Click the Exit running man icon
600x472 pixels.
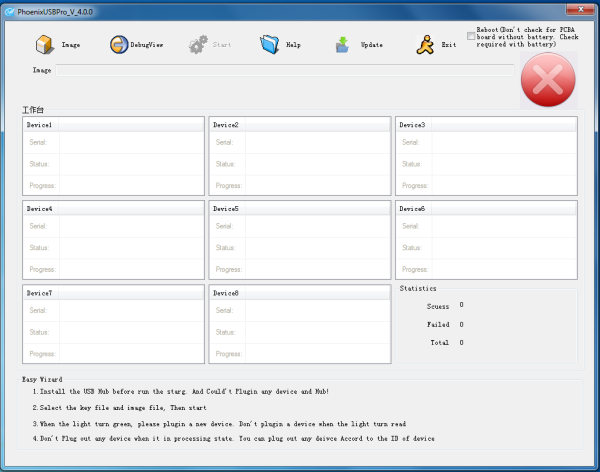[425, 44]
